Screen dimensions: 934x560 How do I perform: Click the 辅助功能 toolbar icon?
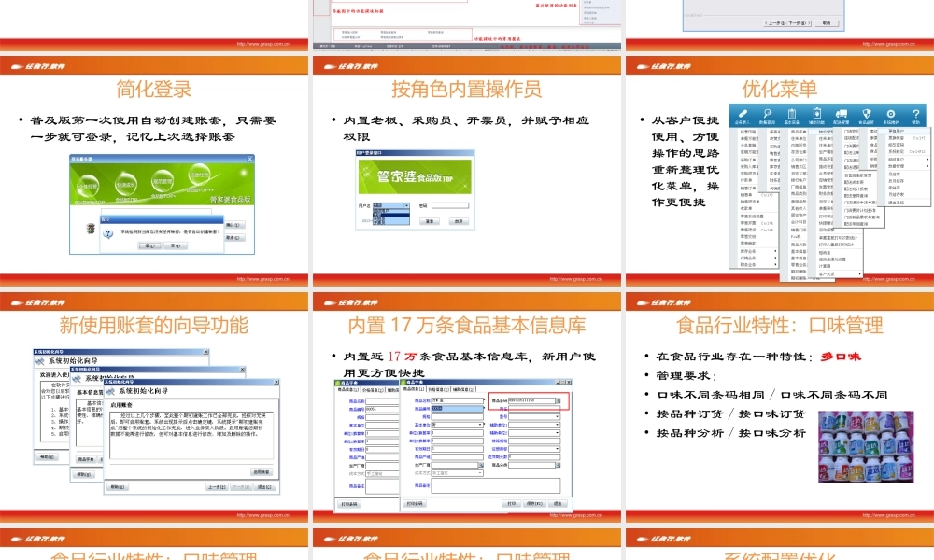[817, 113]
